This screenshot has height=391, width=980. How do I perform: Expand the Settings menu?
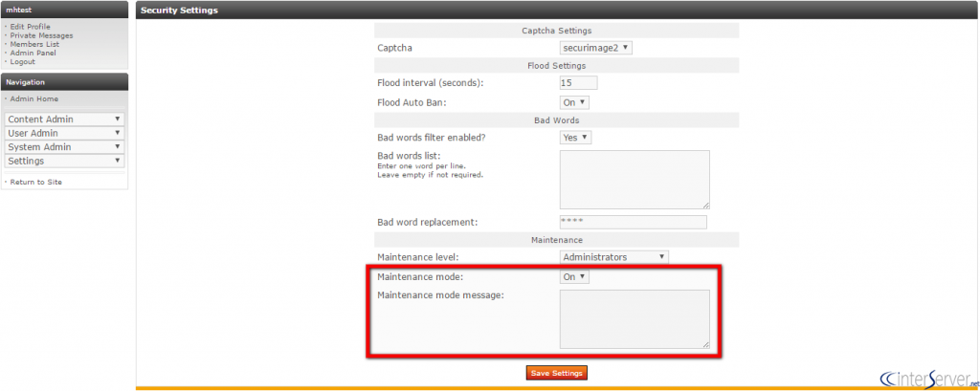(64, 161)
